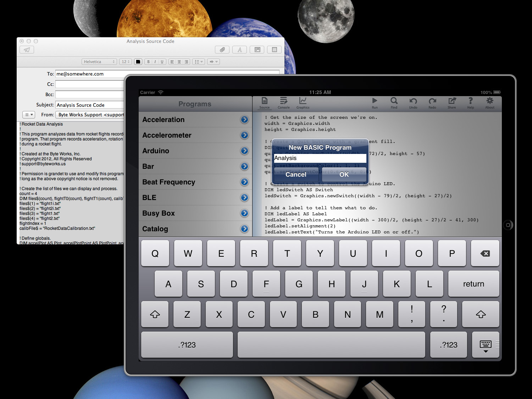
Task: Select Bar in the Programs list
Action: (x=195, y=166)
